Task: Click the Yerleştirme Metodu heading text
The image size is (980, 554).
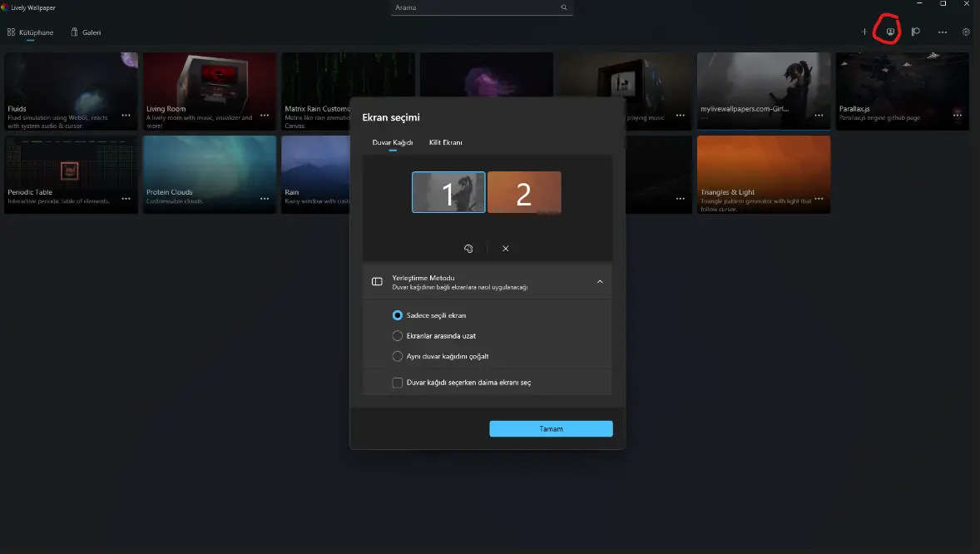Action: pyautogui.click(x=423, y=279)
